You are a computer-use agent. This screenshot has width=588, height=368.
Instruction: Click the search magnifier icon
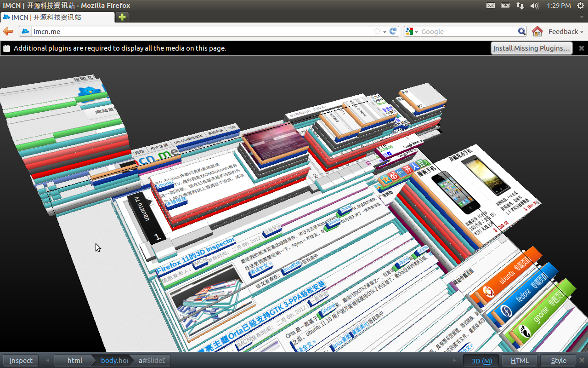tap(522, 31)
